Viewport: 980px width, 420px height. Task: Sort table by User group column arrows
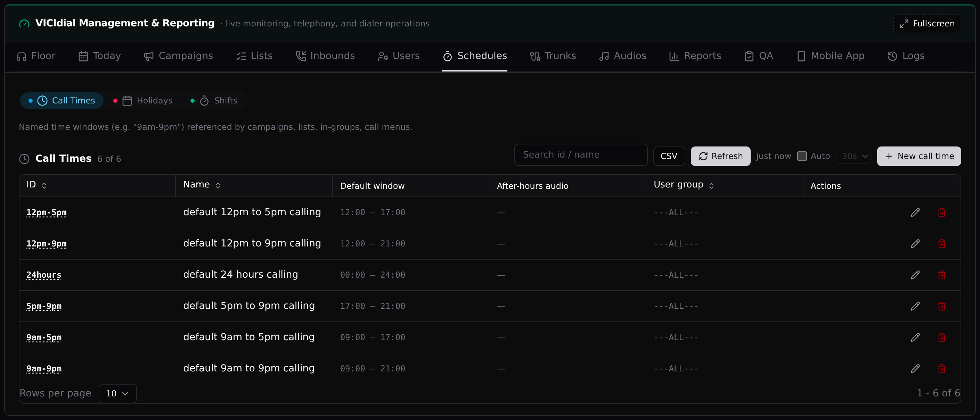click(711, 185)
